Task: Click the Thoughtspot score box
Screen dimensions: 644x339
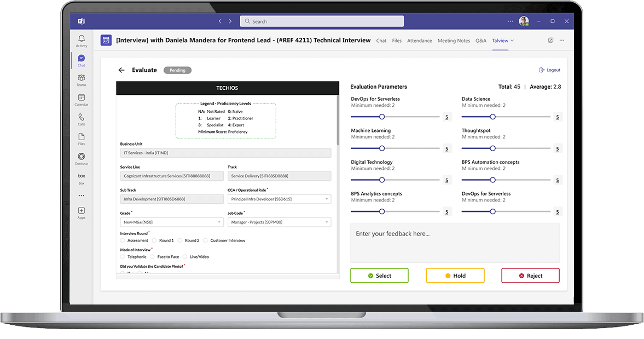Action: (558, 149)
